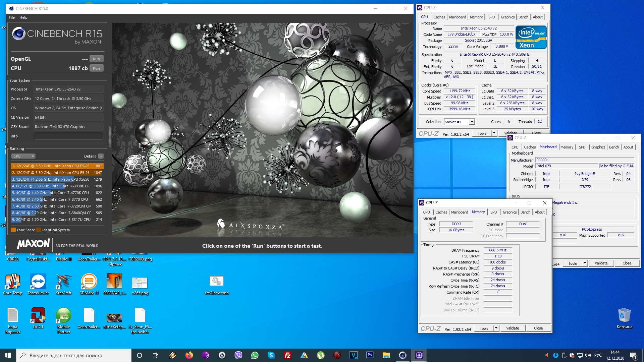Open Viber from the taskbar
Screen dimensions: 644x362
pyautogui.click(x=238, y=355)
